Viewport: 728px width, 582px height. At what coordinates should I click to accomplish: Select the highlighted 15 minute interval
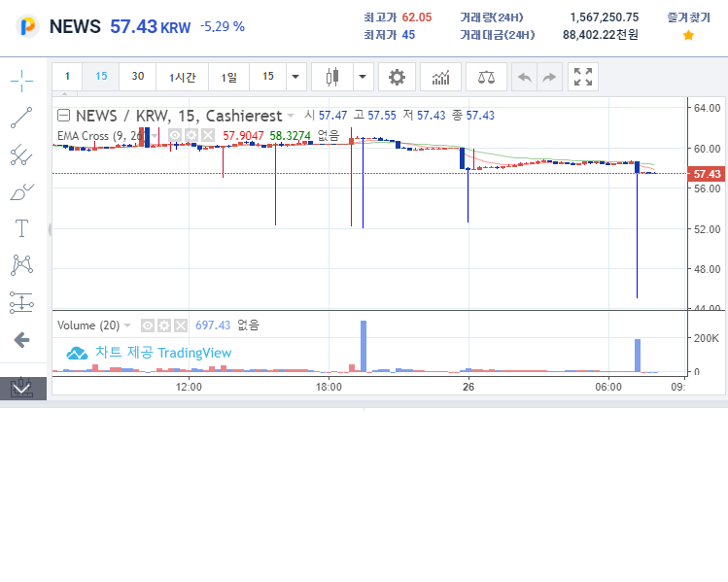(101, 77)
